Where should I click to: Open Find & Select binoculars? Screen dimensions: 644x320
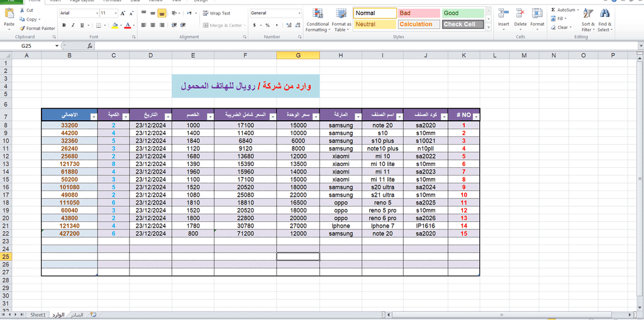604,21
